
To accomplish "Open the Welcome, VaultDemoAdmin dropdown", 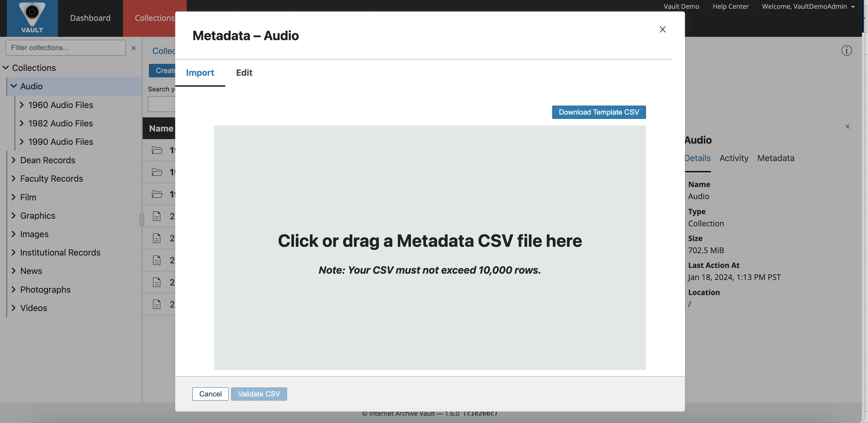I will point(808,6).
